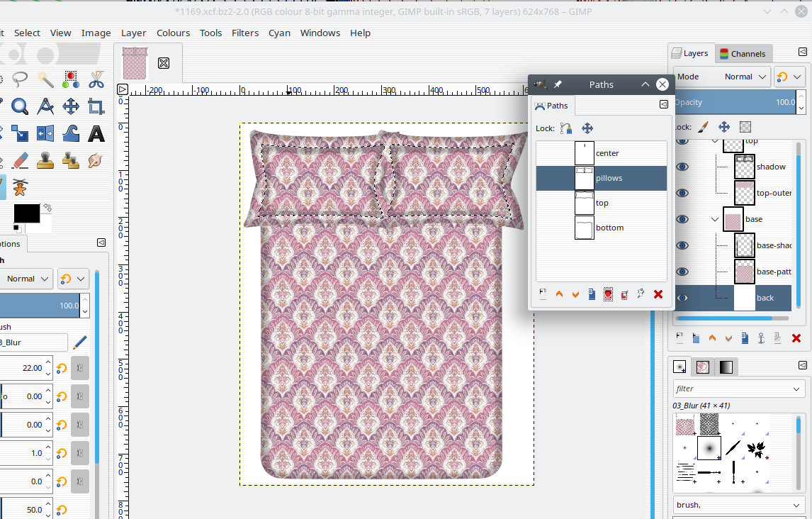Toggle visibility of base layer group

tap(682, 219)
